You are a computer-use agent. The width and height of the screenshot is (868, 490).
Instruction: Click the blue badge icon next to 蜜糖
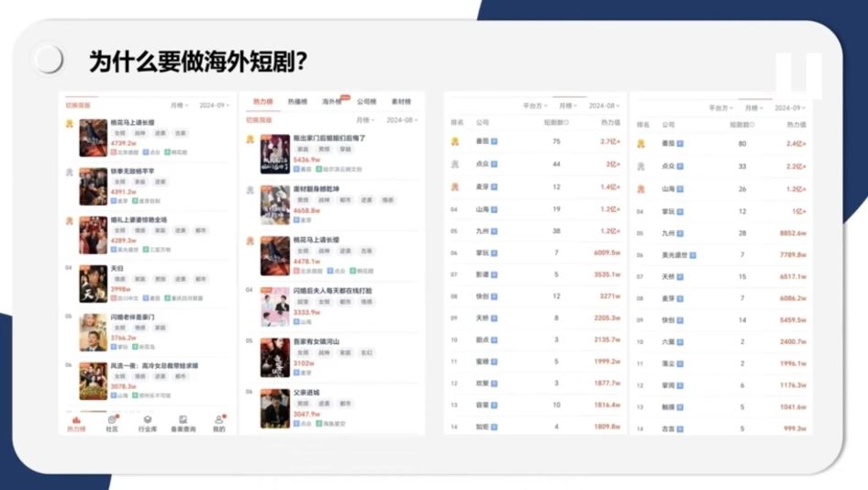pos(494,362)
